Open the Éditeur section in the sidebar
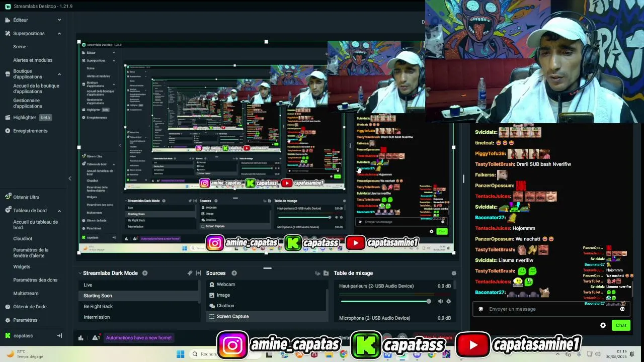644x362 pixels. click(21, 20)
